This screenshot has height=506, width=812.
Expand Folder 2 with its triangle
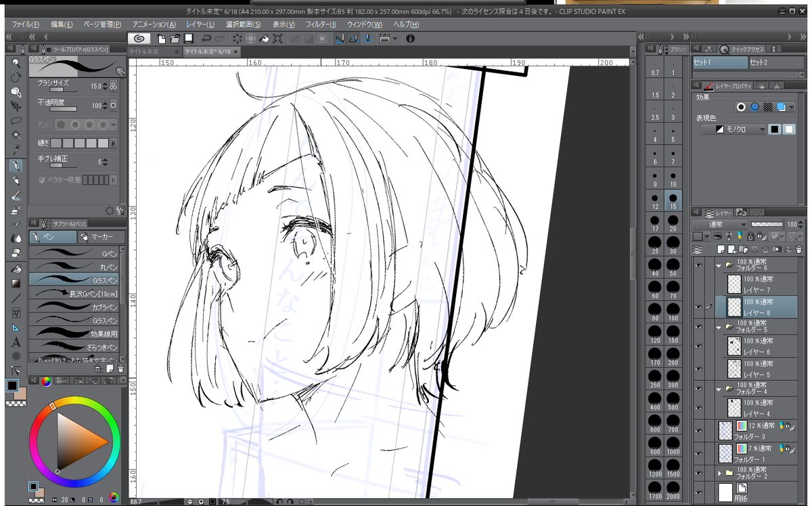[719, 472]
